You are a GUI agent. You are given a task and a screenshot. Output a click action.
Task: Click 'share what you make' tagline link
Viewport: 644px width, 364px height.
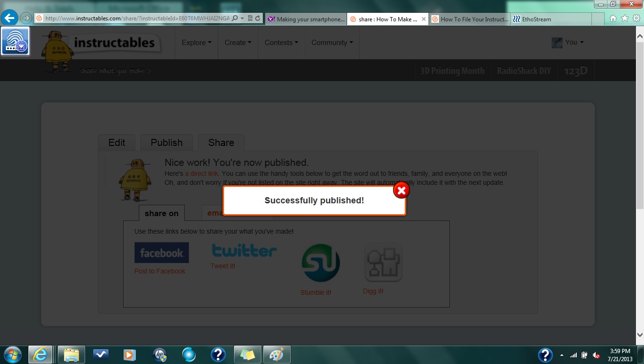pos(116,71)
